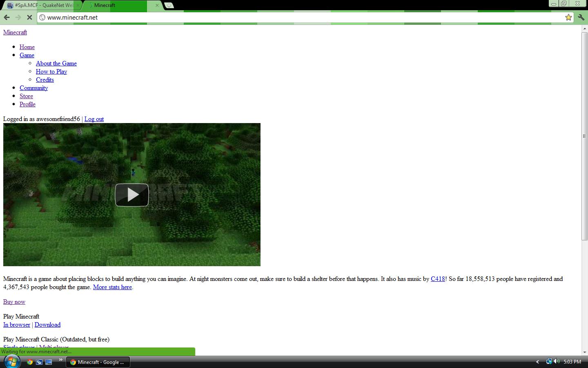Click the Download link
588x368 pixels.
click(x=47, y=325)
